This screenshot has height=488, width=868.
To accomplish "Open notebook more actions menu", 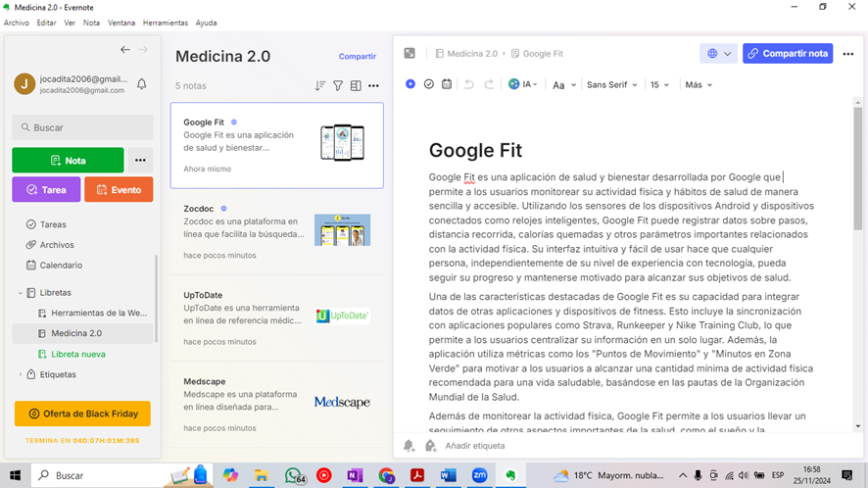I will 373,86.
